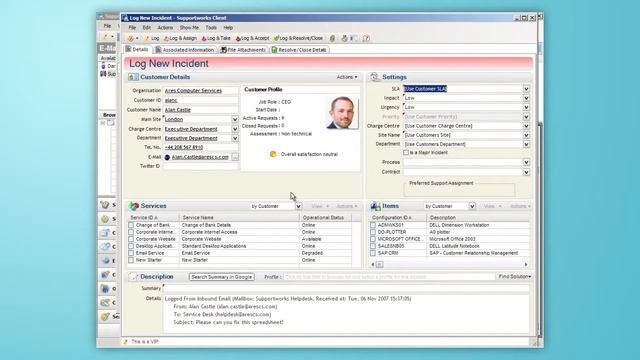Open the Help menu
640x360 pixels.
point(228,28)
